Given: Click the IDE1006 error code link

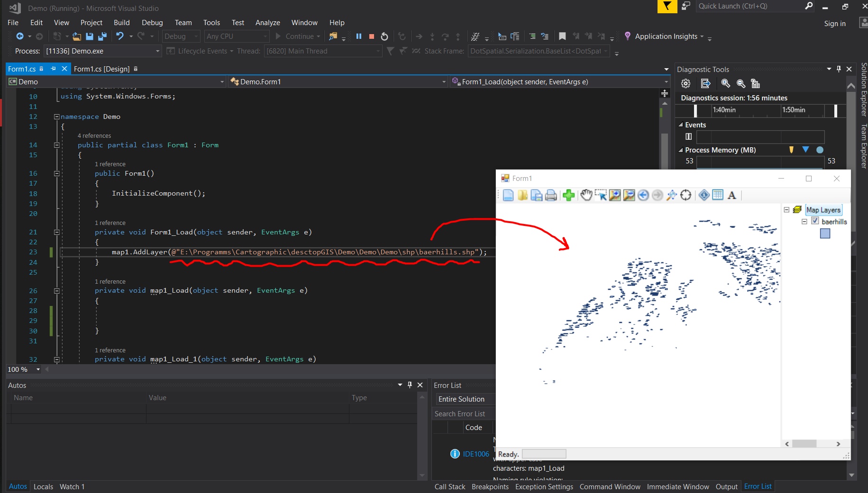Looking at the screenshot, I should [x=475, y=454].
